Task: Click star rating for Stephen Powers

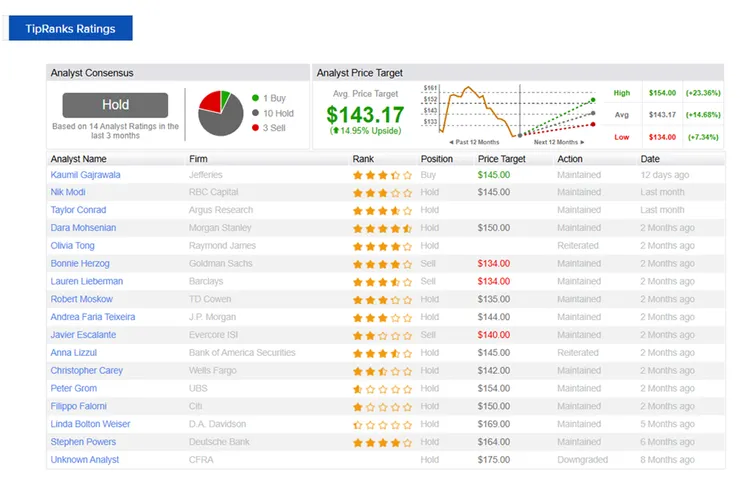Action: pyautogui.click(x=382, y=442)
